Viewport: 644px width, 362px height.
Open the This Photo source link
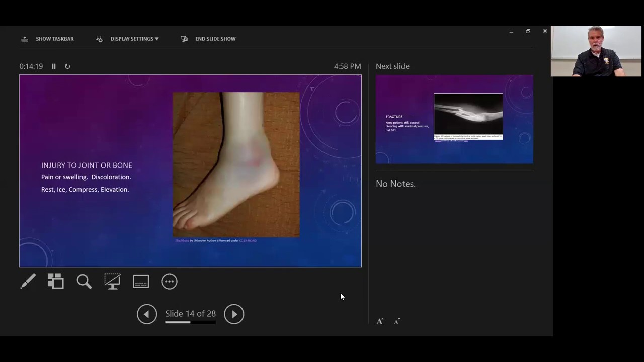point(182,241)
